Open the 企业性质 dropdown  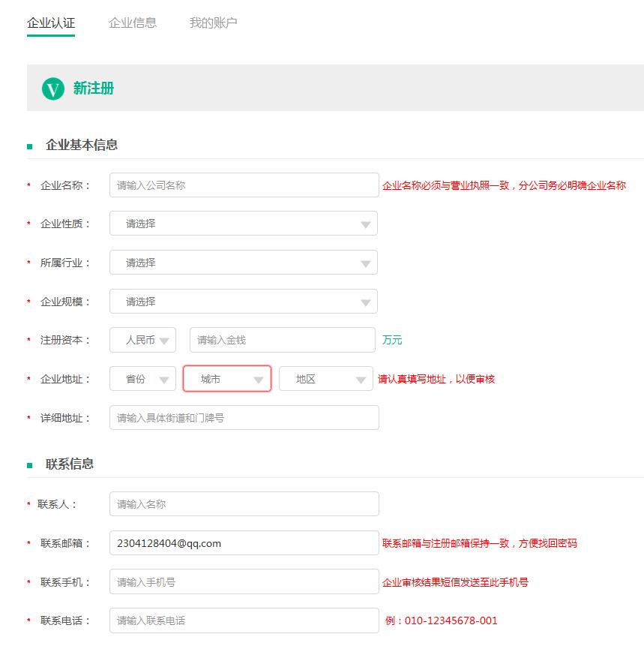click(x=244, y=224)
